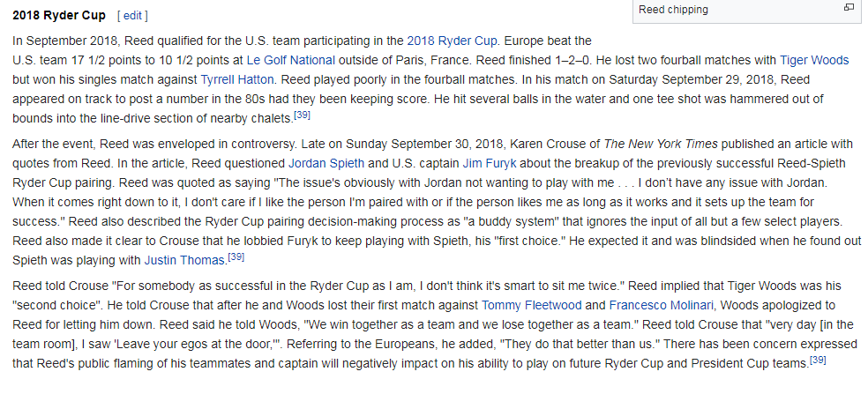868x394 pixels.
Task: Follow the Le Golf National link
Action: (291, 60)
